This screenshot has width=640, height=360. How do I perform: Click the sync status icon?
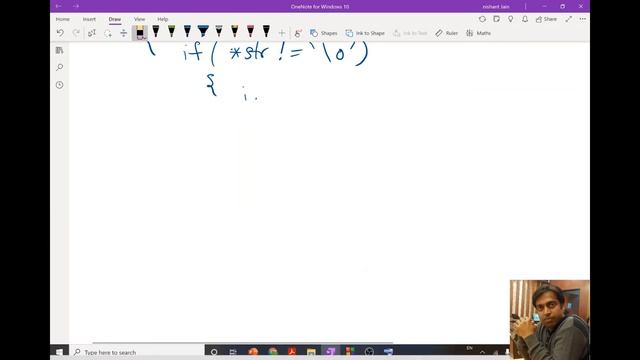click(482, 19)
